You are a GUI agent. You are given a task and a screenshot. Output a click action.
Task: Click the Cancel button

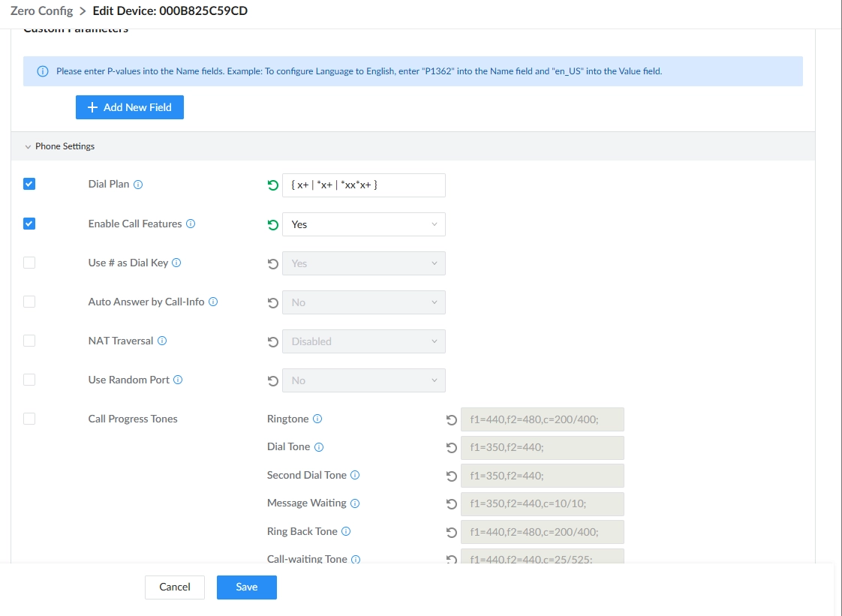pos(175,587)
